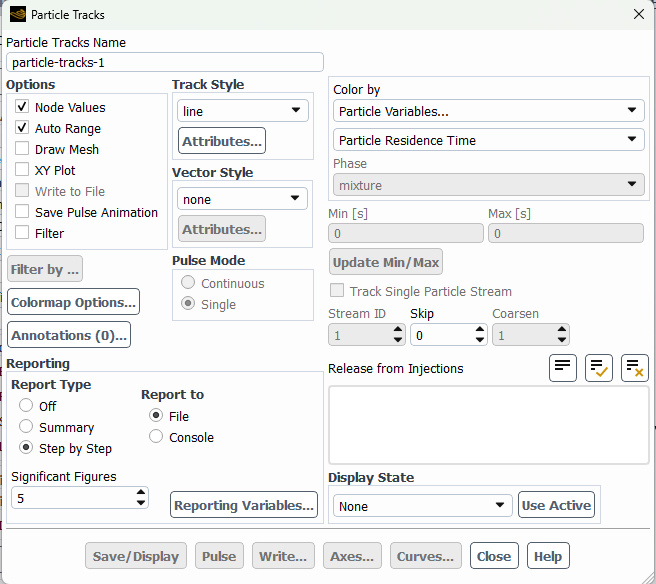Screen dimensions: 656x584
Task: Enable the Draw Mesh checkbox
Action: coord(22,149)
